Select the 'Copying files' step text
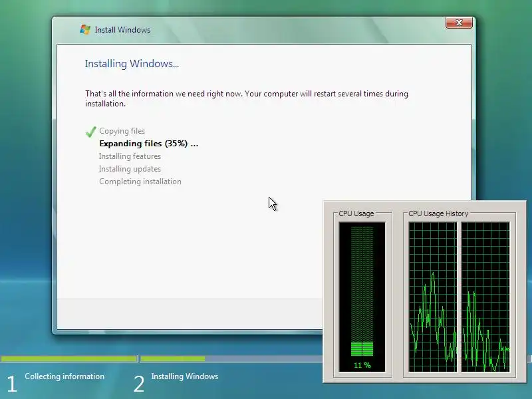532x399 pixels. pos(122,131)
